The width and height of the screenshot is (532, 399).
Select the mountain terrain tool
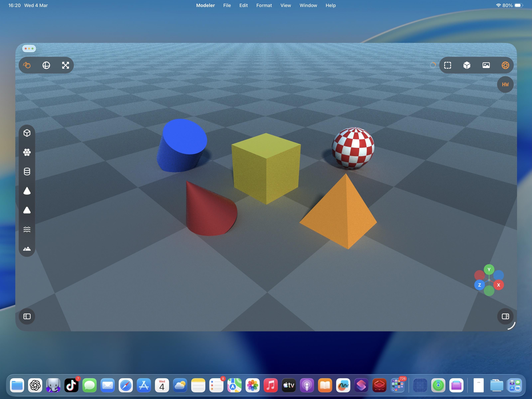click(x=27, y=249)
